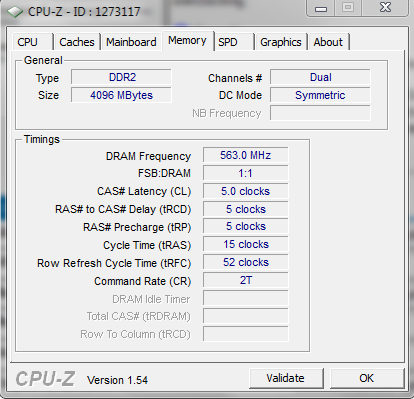Click the Symmetric DC Mode field
The width and height of the screenshot is (414, 399).
(320, 95)
